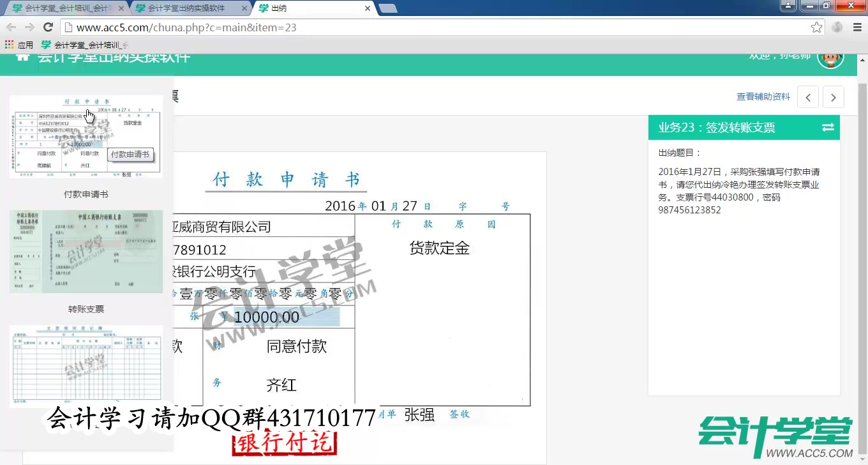The width and height of the screenshot is (868, 465).
Task: Select the 付款申请书 thumbnail in the sidebar
Action: tap(86, 136)
